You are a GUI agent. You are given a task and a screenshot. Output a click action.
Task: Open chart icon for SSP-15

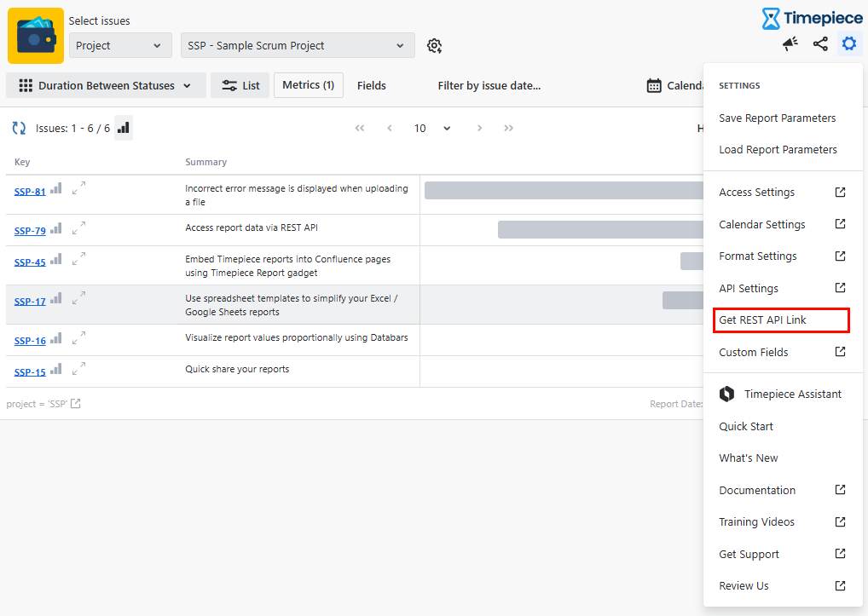(x=56, y=370)
